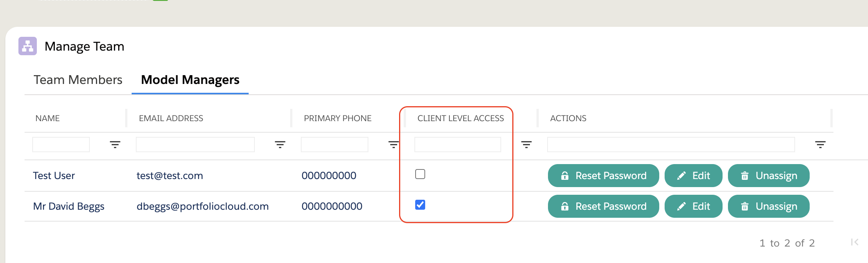The image size is (868, 263).
Task: Go to first page pagination icon
Action: pos(855,242)
